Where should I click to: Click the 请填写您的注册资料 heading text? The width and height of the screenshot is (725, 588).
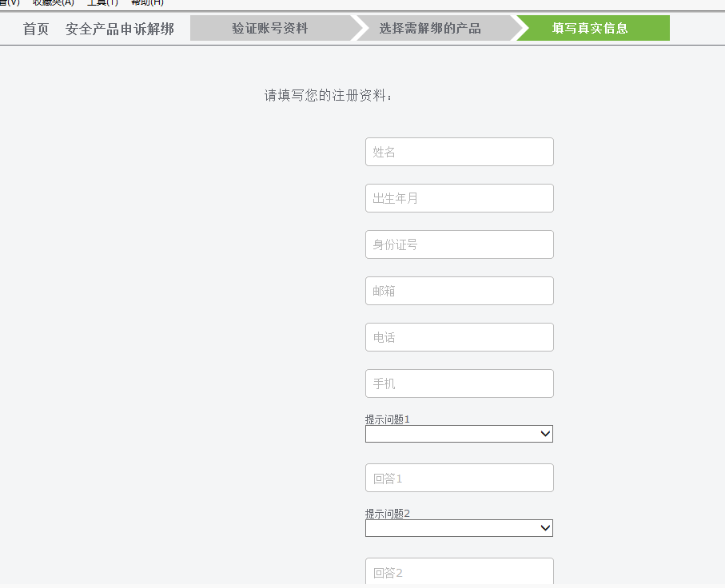click(329, 96)
